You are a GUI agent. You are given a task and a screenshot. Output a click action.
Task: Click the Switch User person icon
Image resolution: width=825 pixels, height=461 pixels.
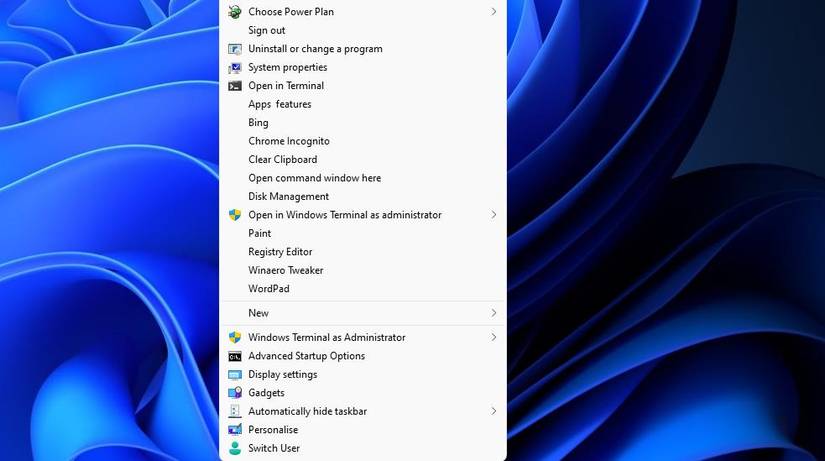(235, 448)
